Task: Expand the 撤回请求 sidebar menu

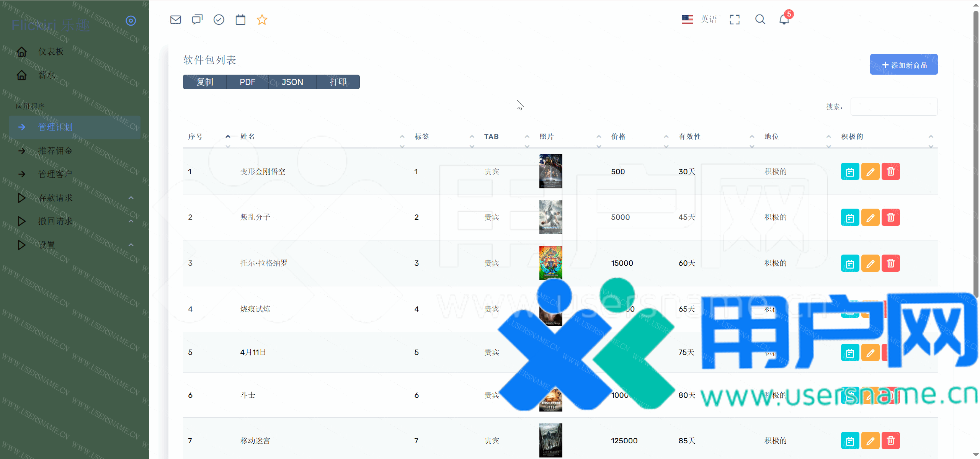Action: [56, 221]
